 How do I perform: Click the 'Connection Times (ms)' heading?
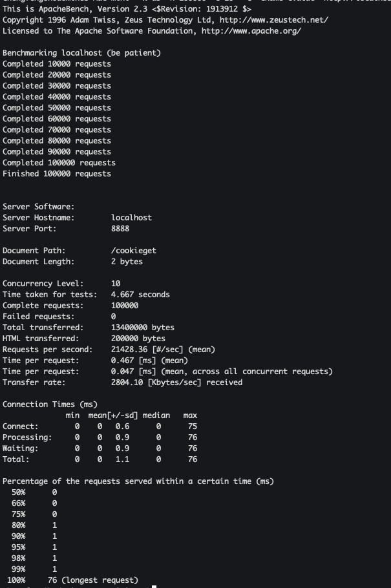(x=50, y=404)
